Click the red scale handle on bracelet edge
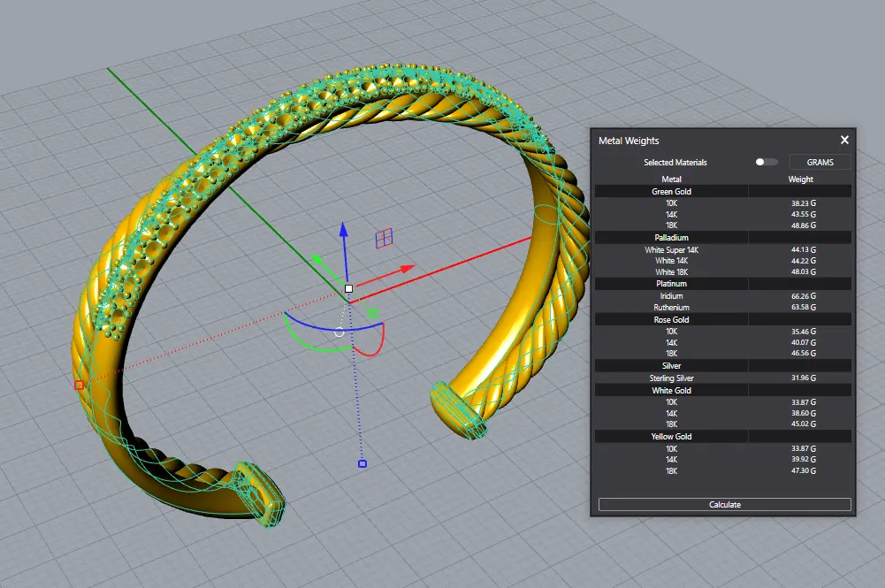Viewport: 885px width, 588px height. pos(79,385)
